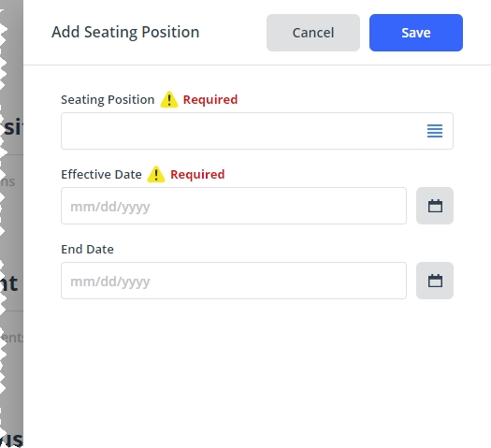Viewport: 491px width, 448px height.
Task: Open the Seating Position list picker icon
Action: 435,131
